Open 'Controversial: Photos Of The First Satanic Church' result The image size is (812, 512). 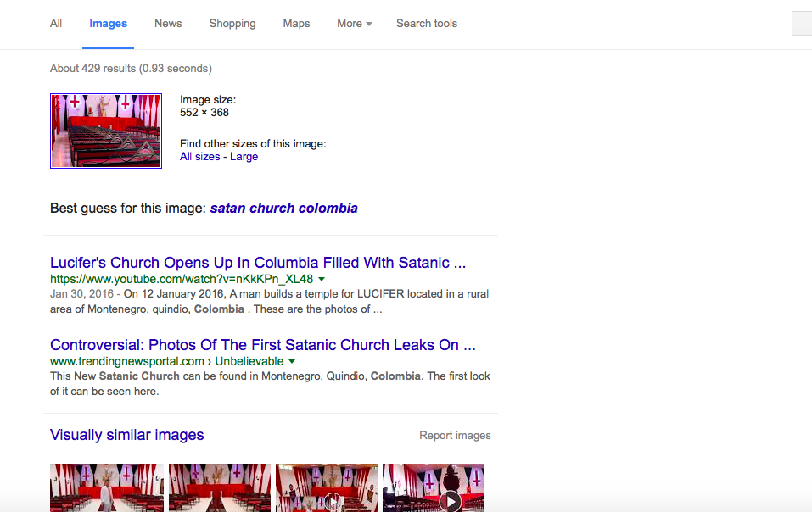tap(262, 345)
